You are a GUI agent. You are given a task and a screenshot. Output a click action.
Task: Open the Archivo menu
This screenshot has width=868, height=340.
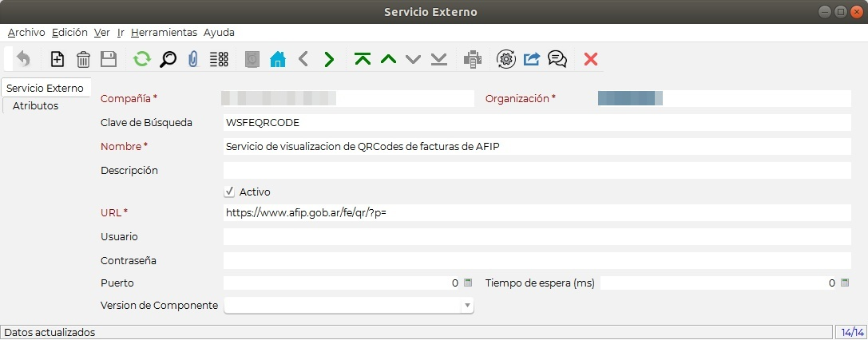point(26,33)
